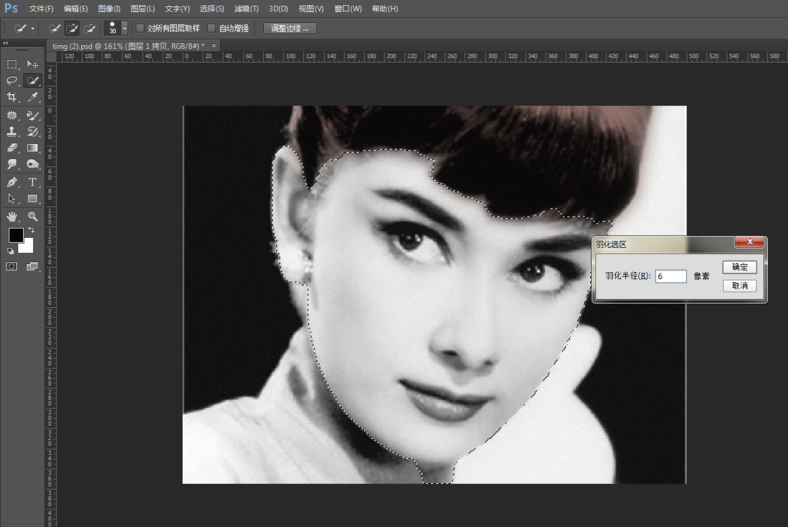
Task: Open the 滤镜(T) menu
Action: click(x=248, y=8)
